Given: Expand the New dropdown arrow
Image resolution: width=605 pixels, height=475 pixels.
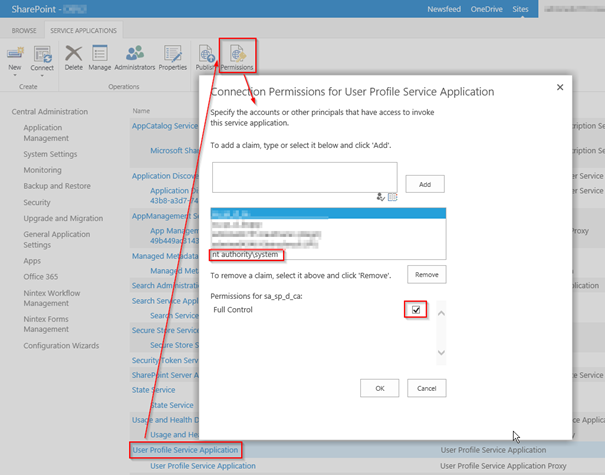Looking at the screenshot, I should (x=15, y=75).
